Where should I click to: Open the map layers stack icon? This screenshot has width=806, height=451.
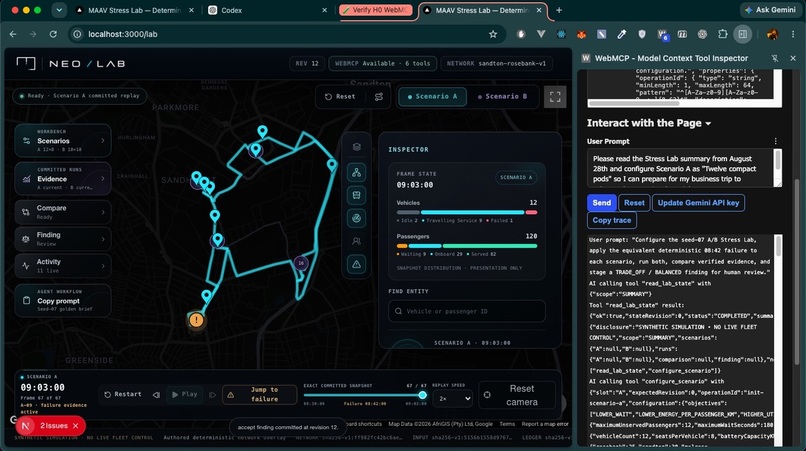click(x=356, y=147)
